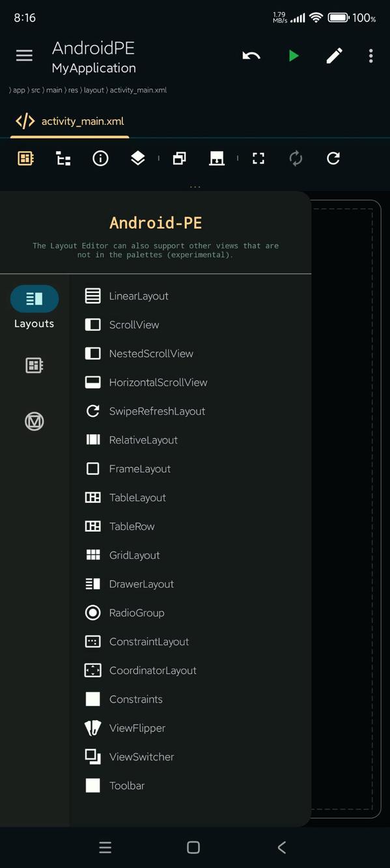This screenshot has width=390, height=868.
Task: Tap the save layout icon
Action: click(x=217, y=158)
